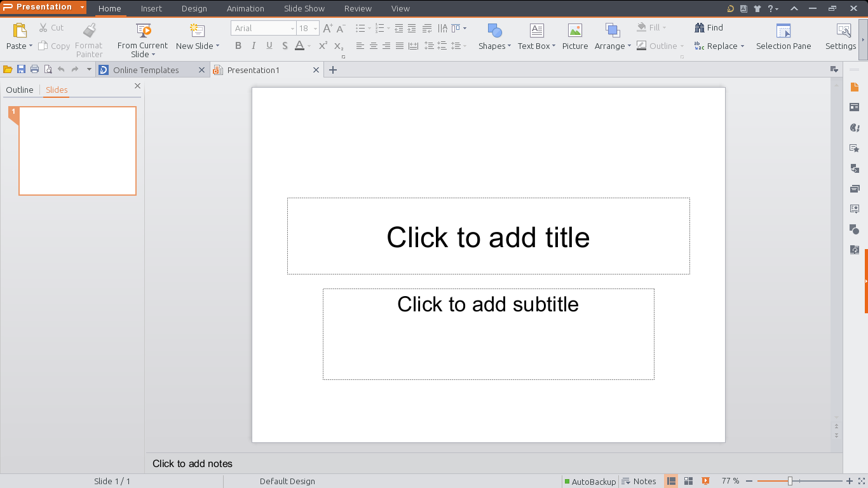Switch to the Insert ribbon tab
The image size is (868, 488).
point(151,8)
